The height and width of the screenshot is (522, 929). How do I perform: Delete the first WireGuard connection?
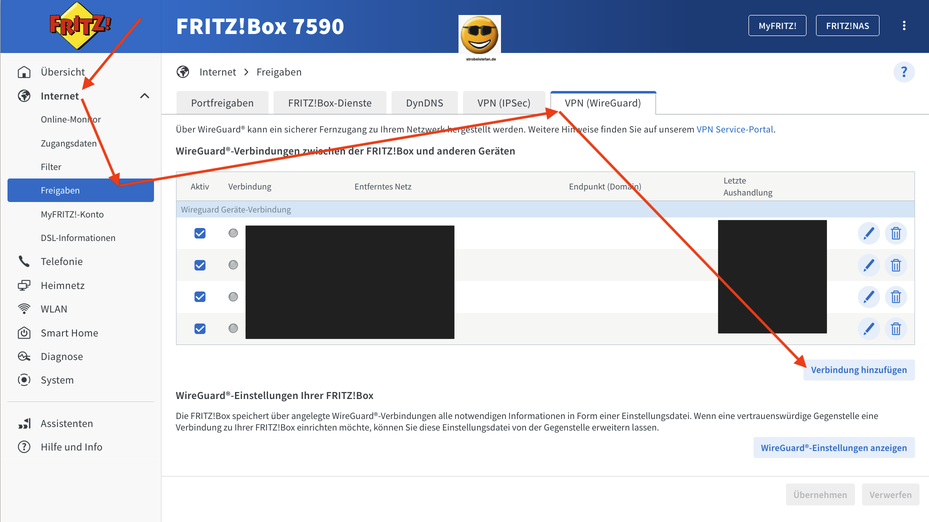tap(896, 233)
